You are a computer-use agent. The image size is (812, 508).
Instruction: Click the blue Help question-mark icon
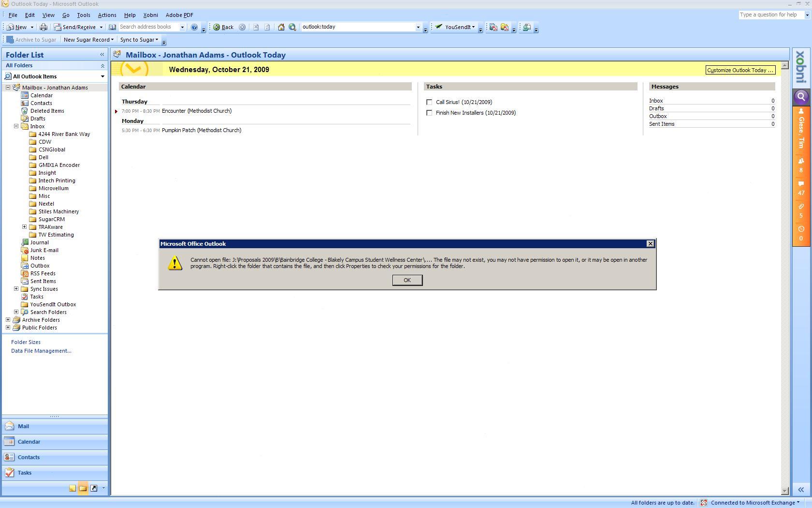pyautogui.click(x=194, y=27)
